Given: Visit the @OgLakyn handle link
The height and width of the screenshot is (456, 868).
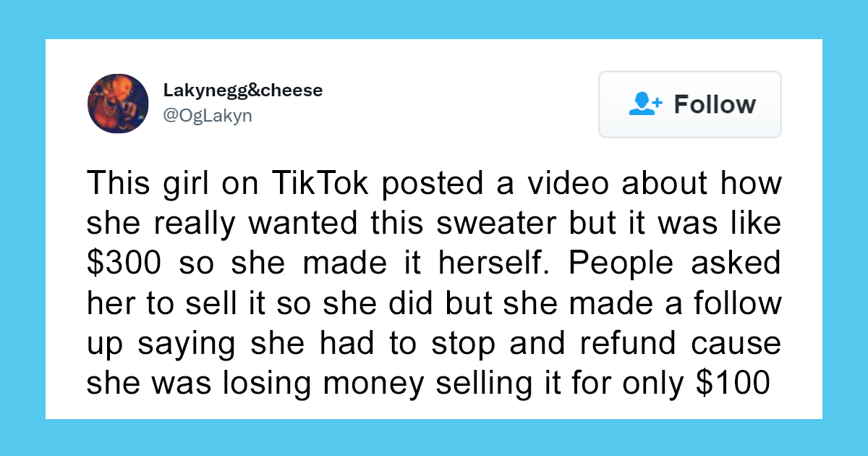Looking at the screenshot, I should point(208,115).
